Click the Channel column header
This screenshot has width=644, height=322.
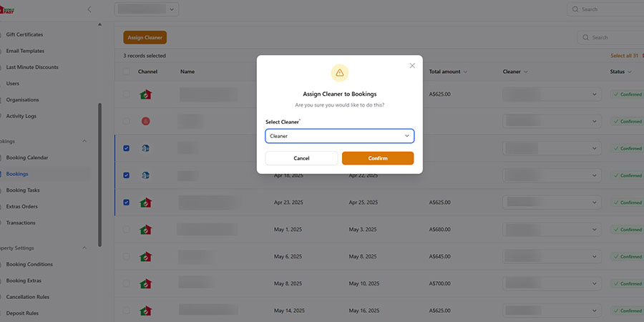click(147, 72)
